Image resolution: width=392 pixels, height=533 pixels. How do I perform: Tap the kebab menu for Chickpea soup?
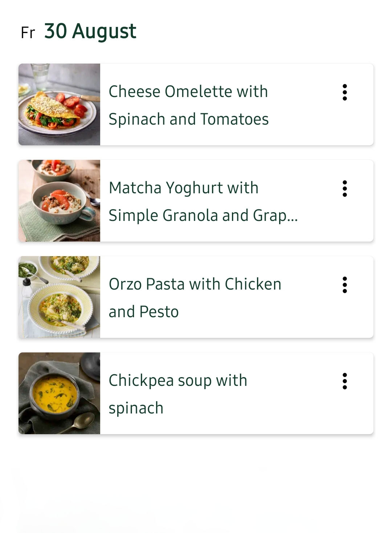click(344, 381)
